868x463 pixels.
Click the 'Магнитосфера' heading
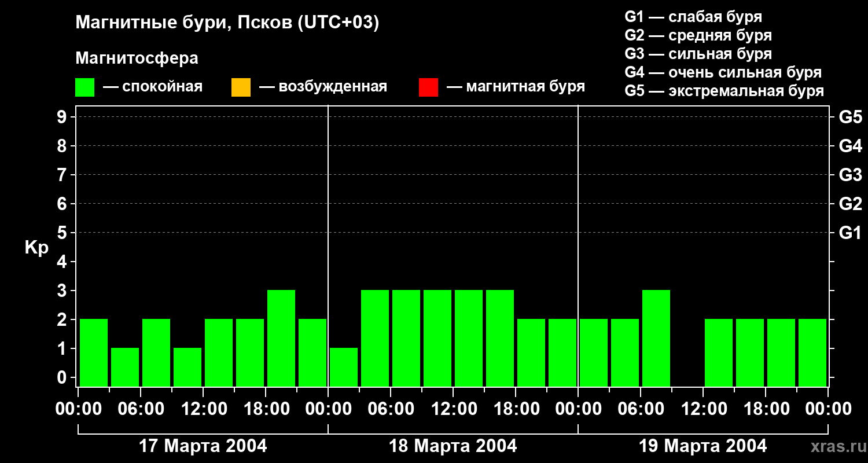pos(137,58)
